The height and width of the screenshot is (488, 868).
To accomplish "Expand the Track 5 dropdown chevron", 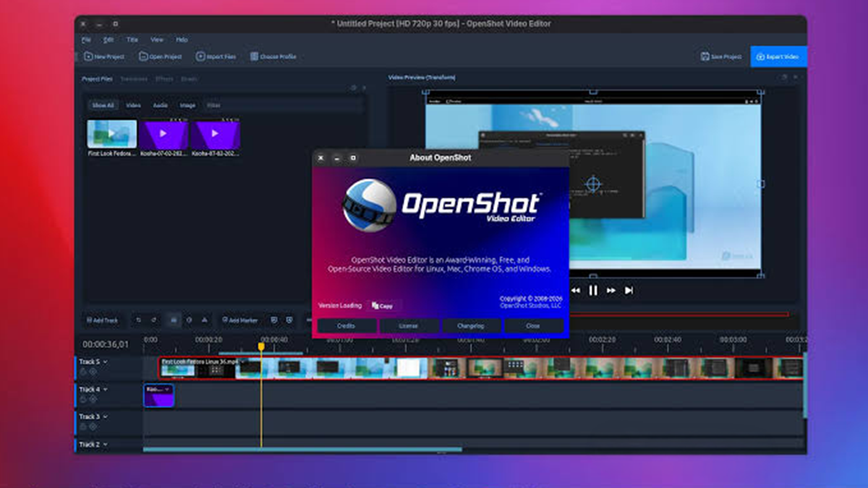I will 106,361.
